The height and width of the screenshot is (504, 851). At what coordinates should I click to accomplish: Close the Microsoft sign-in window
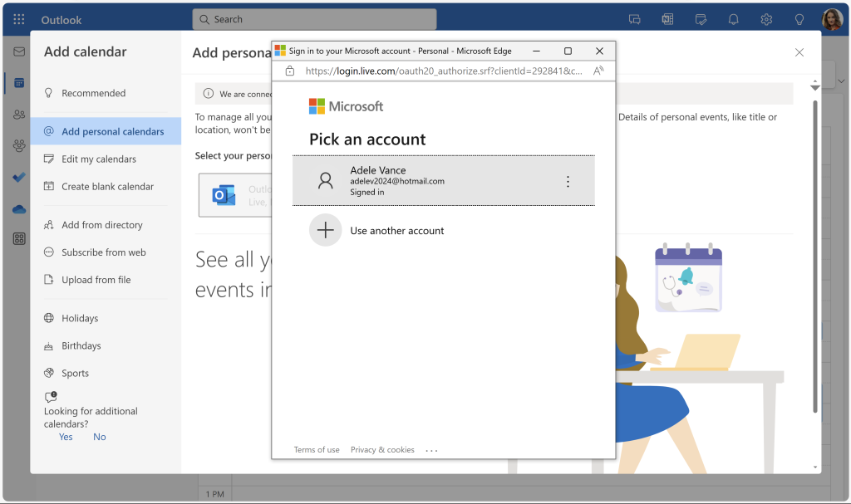599,51
